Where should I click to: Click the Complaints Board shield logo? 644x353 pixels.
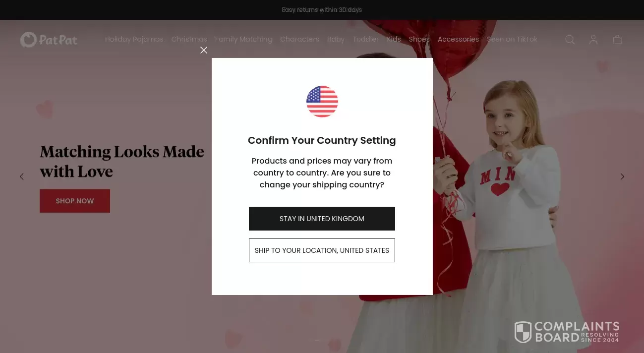pyautogui.click(x=523, y=332)
